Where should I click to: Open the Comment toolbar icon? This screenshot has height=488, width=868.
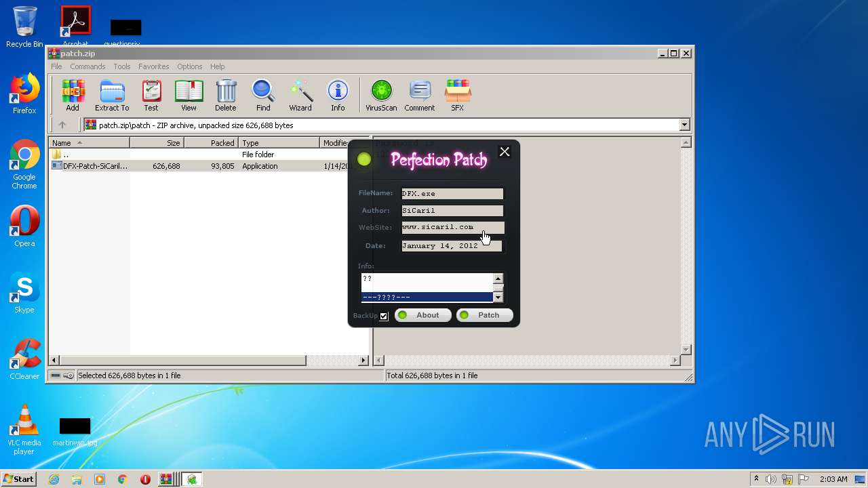(420, 95)
